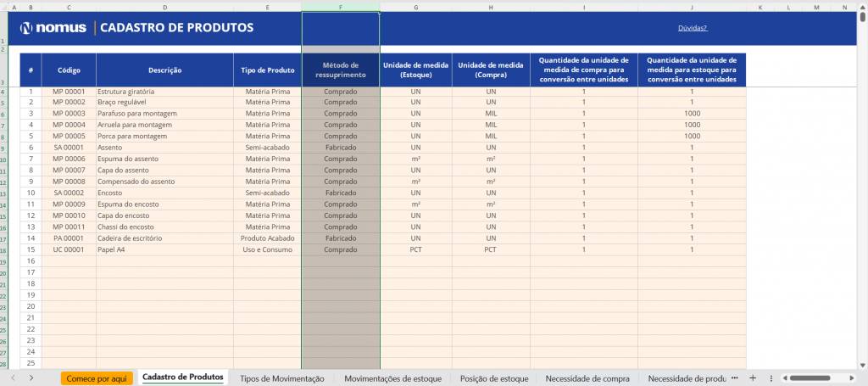
Task: Select the code cell MP 00003
Action: pyautogui.click(x=69, y=114)
